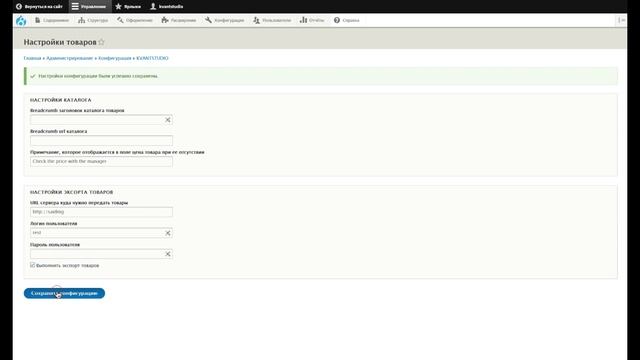
Task: Click Вернуться на сайт (Back to site)
Action: click(x=39, y=7)
